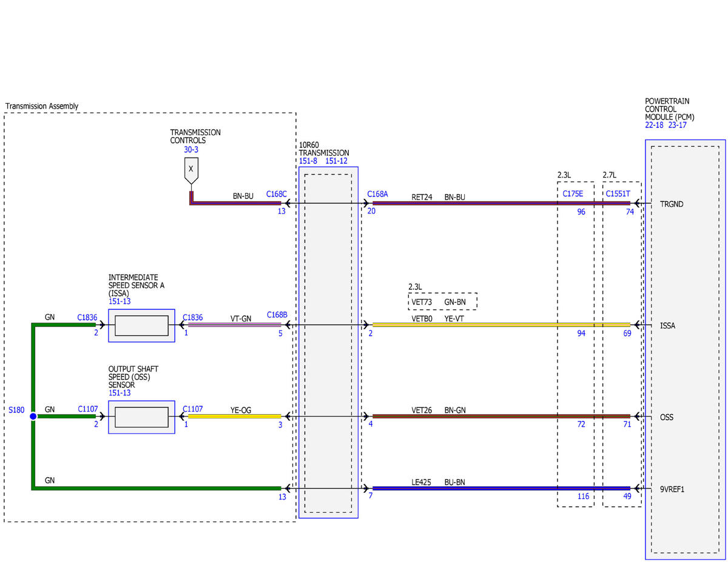
Task: Click the 9VREF1 pin label
Action: (673, 489)
